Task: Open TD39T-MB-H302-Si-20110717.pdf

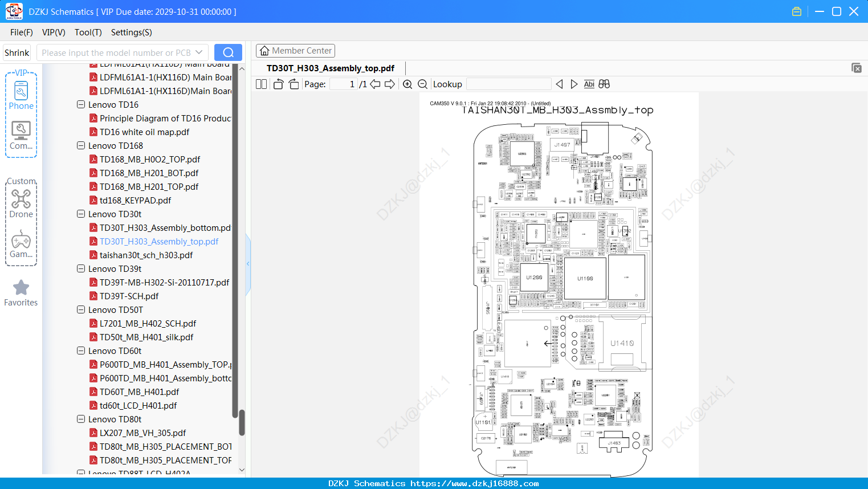Action: (164, 283)
